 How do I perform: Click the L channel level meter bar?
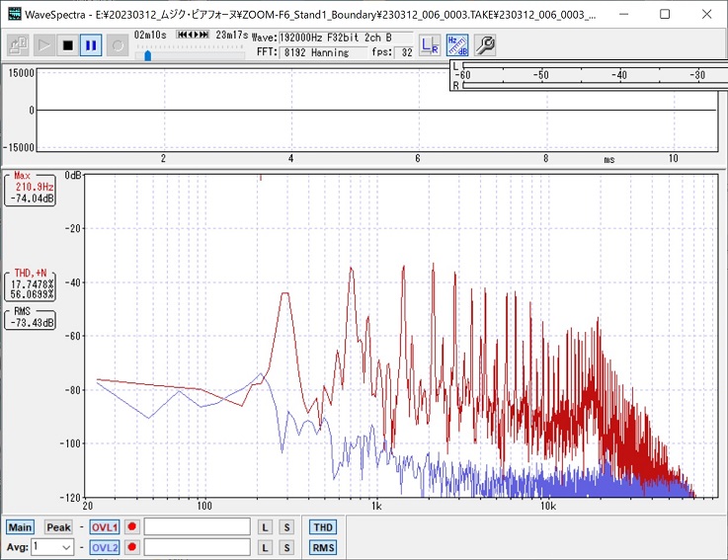595,65
